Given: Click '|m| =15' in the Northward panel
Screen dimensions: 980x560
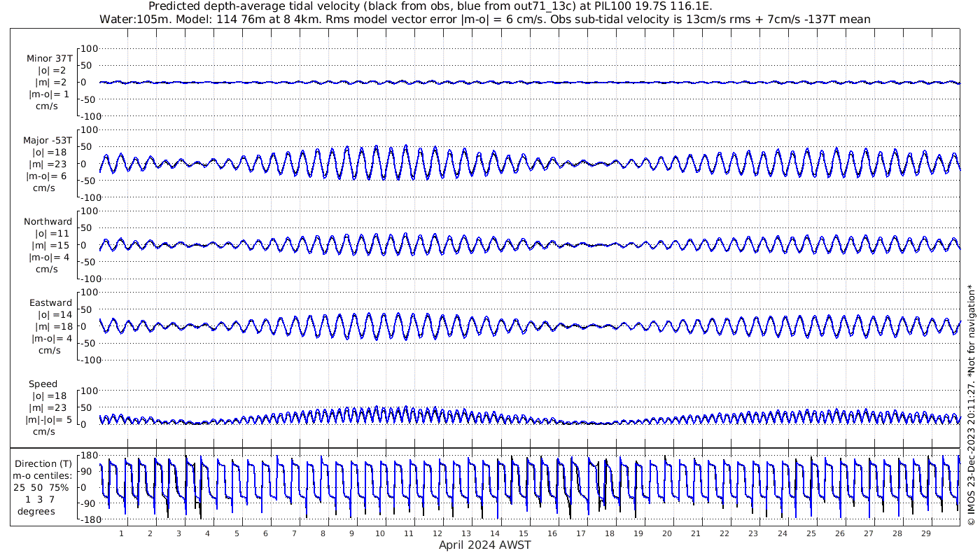Looking at the screenshot, I should 49,246.
